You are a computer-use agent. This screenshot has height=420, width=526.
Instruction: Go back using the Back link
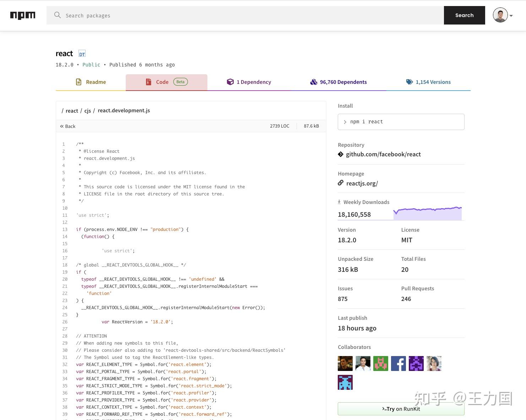pyautogui.click(x=68, y=126)
